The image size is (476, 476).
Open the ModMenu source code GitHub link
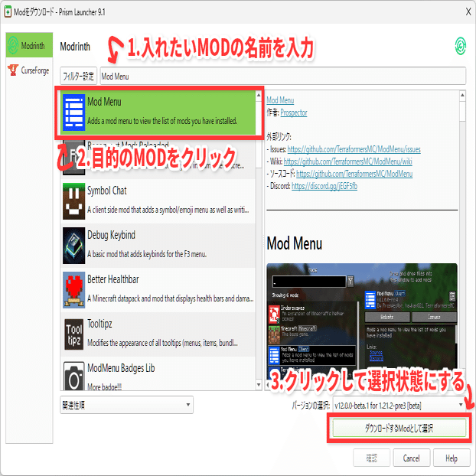click(354, 174)
